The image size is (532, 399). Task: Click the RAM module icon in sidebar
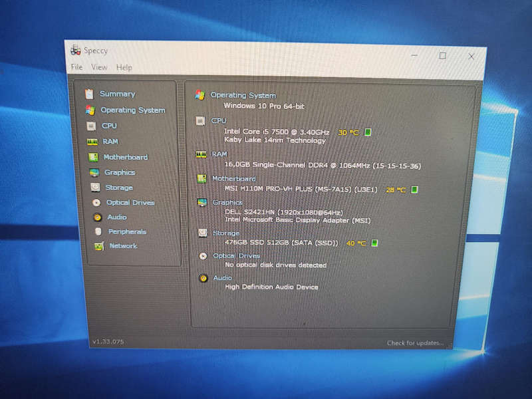point(92,142)
